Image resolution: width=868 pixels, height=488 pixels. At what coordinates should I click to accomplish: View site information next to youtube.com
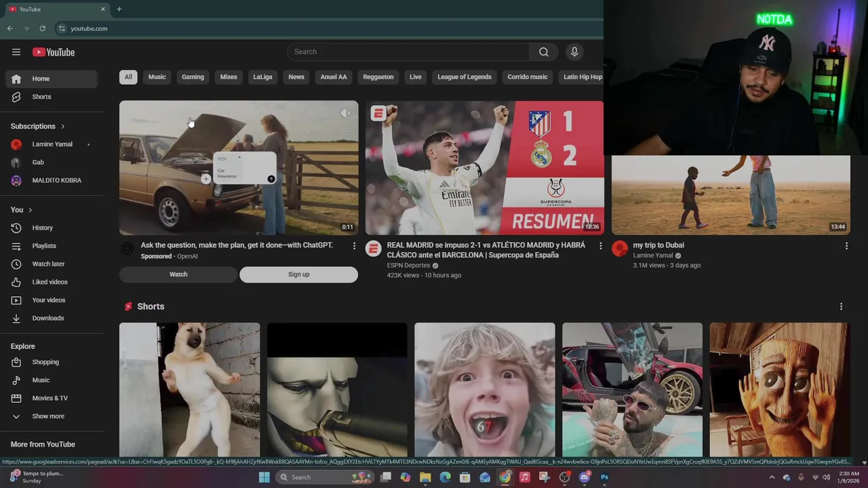(62, 28)
